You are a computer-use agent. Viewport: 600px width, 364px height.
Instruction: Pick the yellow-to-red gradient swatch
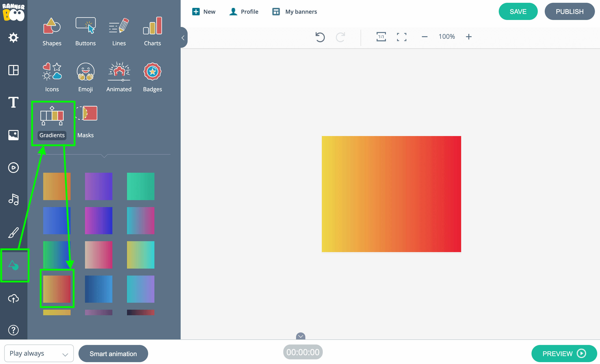pos(57,289)
